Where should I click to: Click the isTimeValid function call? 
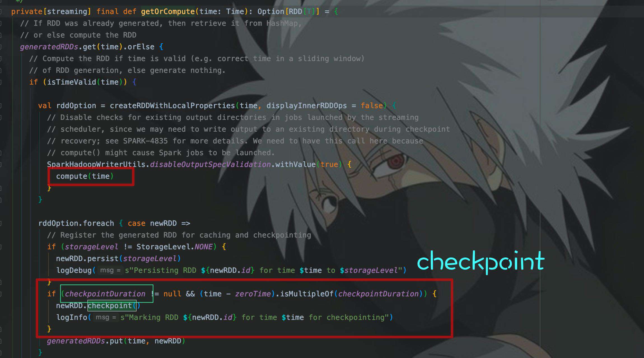coord(71,82)
